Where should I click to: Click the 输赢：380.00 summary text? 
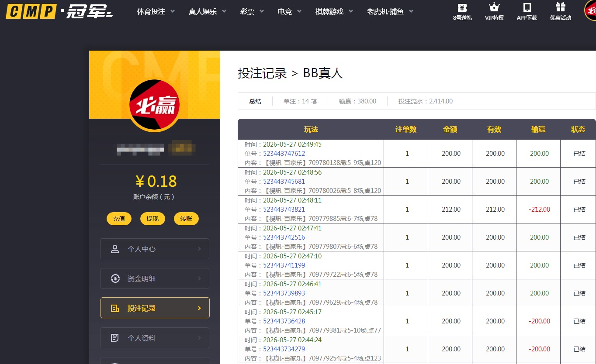[x=357, y=101]
